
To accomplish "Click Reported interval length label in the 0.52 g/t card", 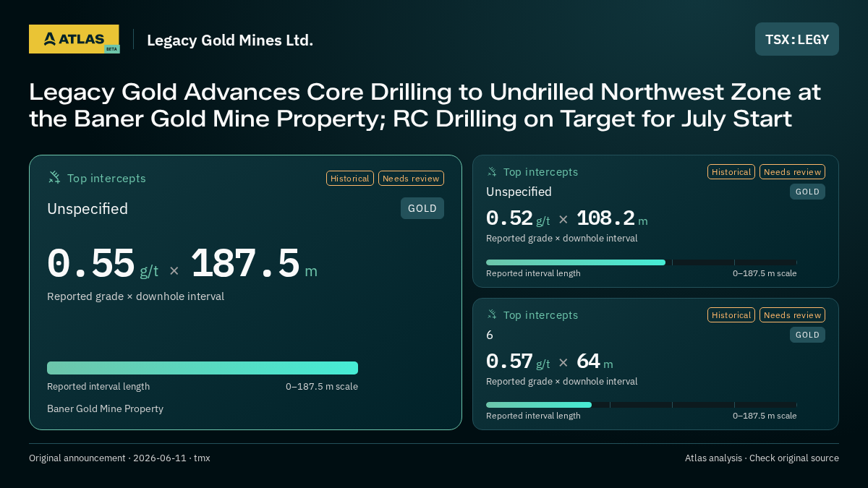I will pos(533,273).
